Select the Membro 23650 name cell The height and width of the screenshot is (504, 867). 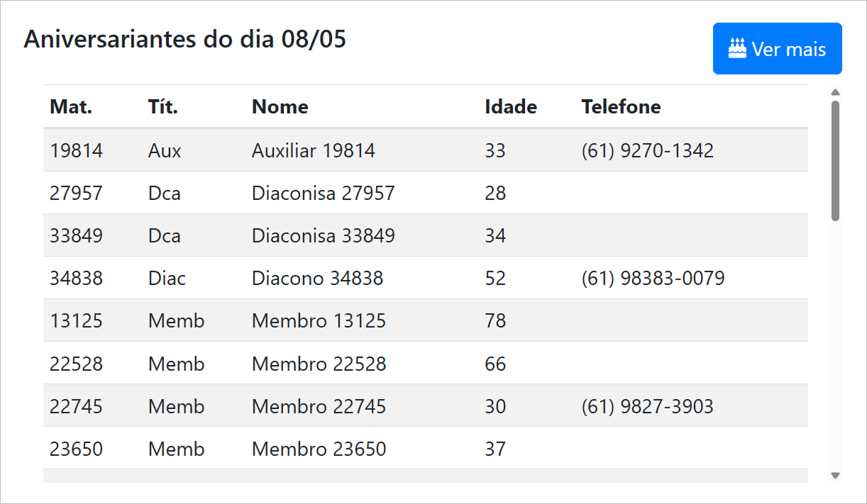pos(319,449)
